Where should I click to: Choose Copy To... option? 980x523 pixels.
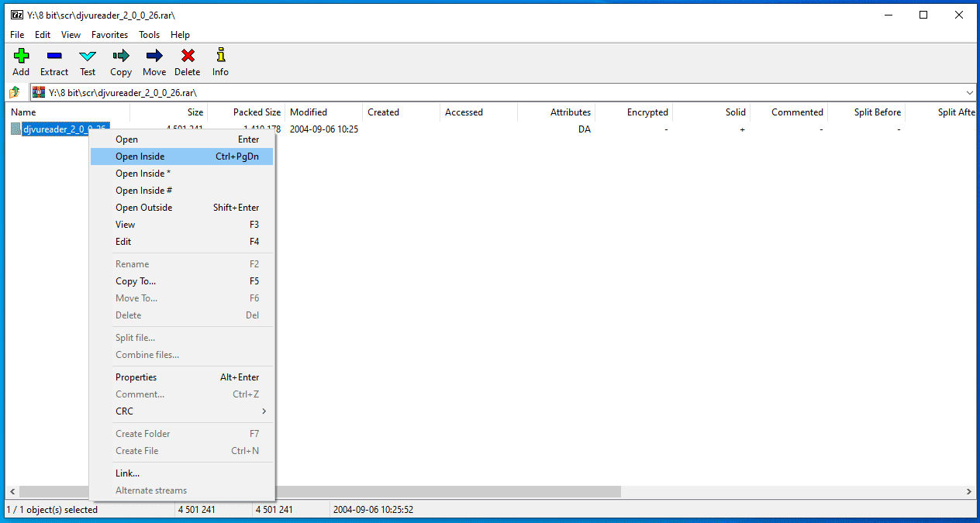tap(181, 281)
